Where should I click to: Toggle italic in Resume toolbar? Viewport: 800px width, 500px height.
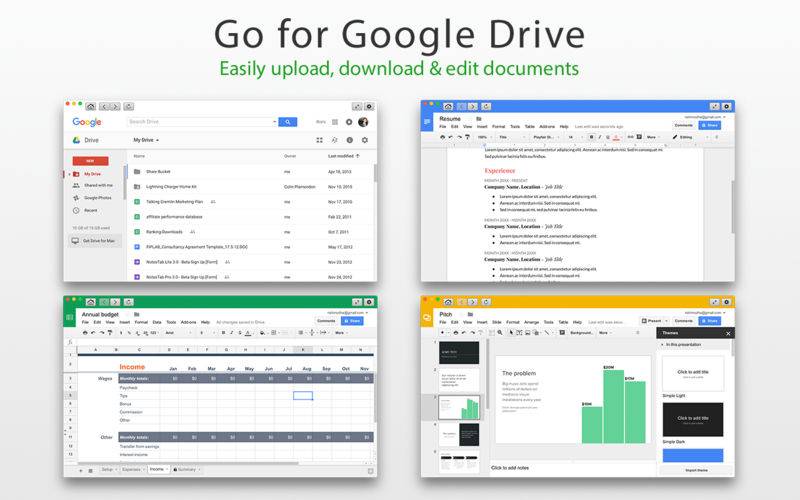click(599, 137)
